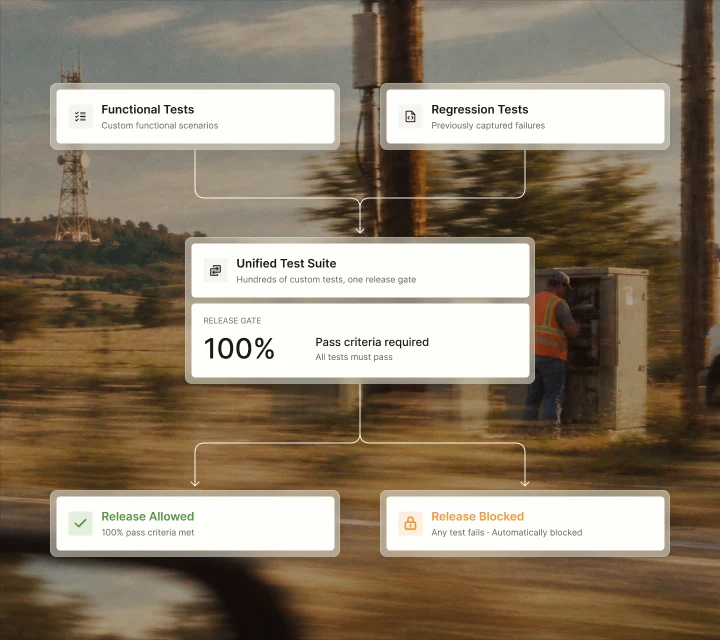The width and height of the screenshot is (720, 640).
Task: Click the green checkmark icon for Release Allowed
Action: click(80, 523)
